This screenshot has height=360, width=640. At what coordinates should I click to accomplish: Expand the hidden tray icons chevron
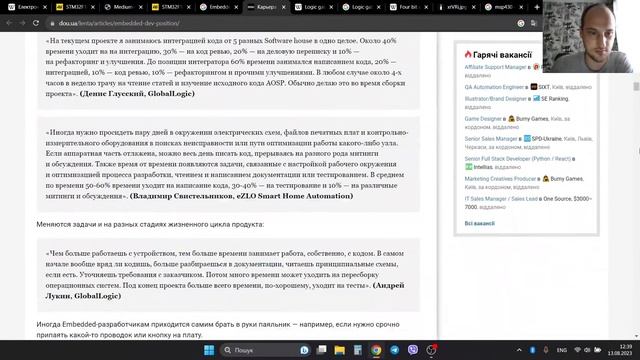click(x=519, y=350)
